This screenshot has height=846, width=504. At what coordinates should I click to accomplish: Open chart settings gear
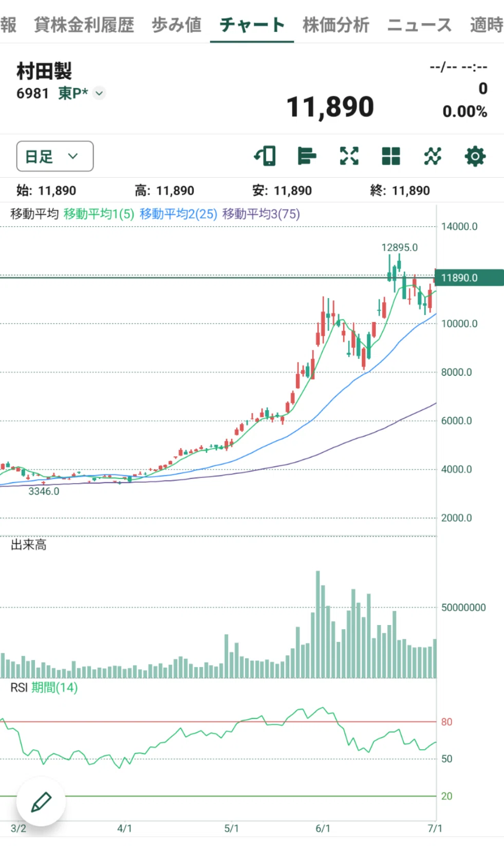pos(475,156)
